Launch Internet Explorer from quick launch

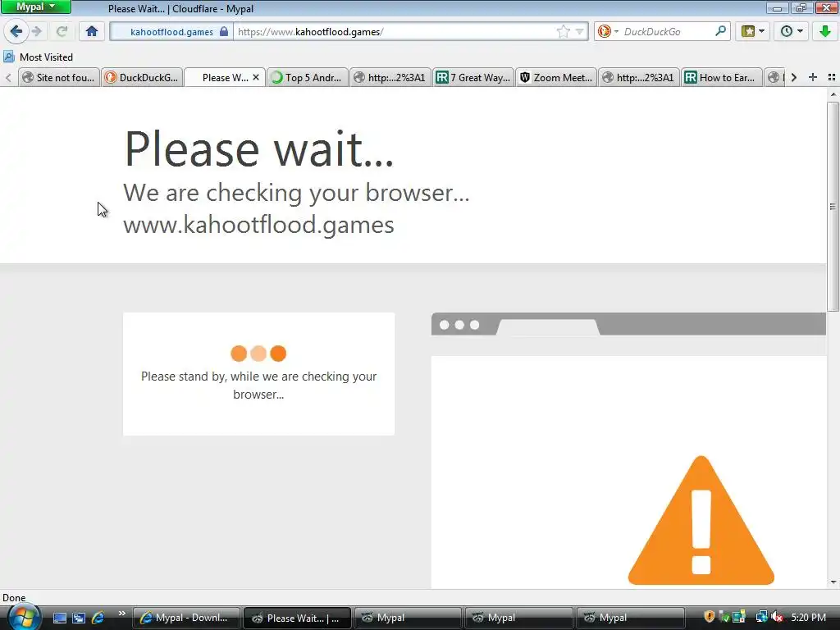[x=98, y=618]
